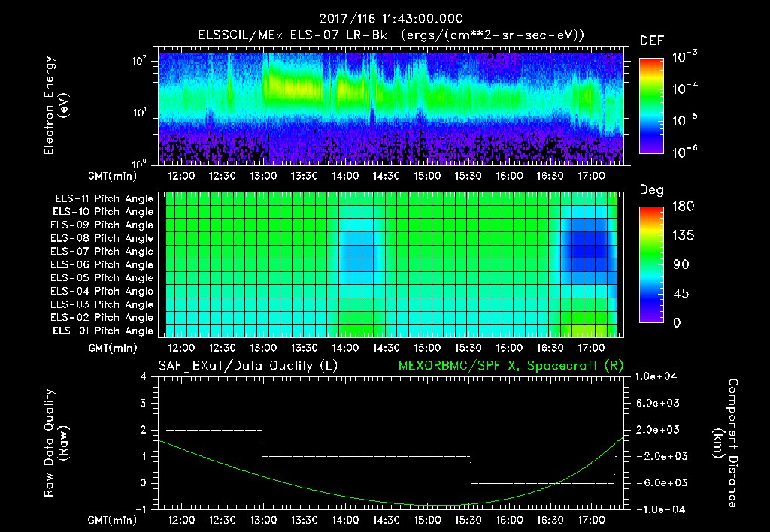Click the Deg colorbar label

click(652, 189)
